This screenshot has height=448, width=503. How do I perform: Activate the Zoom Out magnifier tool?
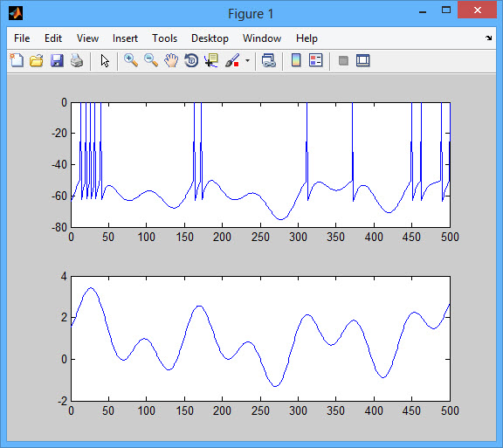click(x=151, y=60)
